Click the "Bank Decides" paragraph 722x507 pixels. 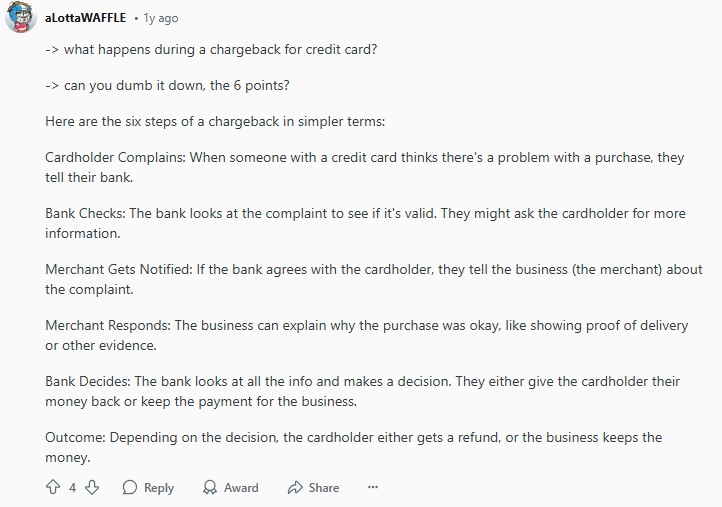(x=362, y=391)
